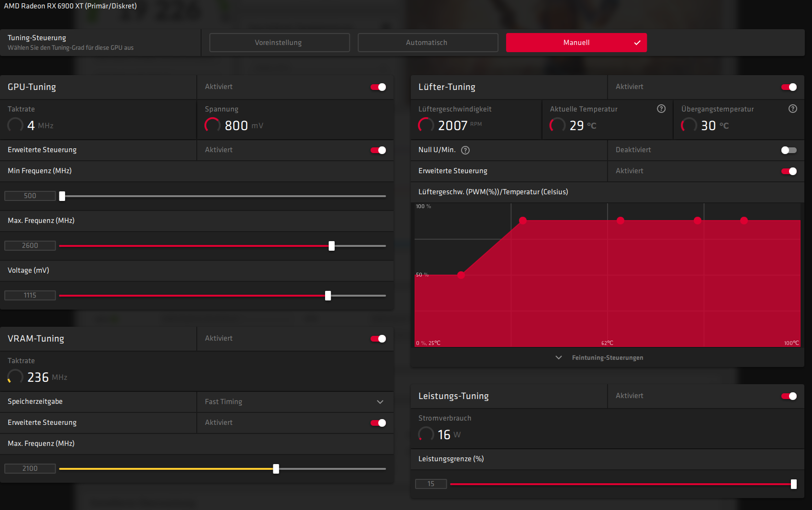Click the 100°C axis label on fan graph

[x=791, y=343]
